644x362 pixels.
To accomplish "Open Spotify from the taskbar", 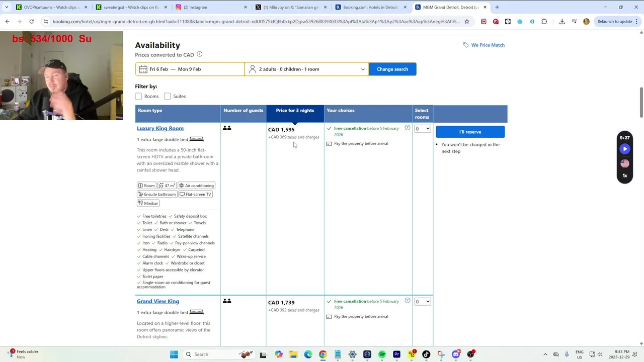I will point(382,354).
